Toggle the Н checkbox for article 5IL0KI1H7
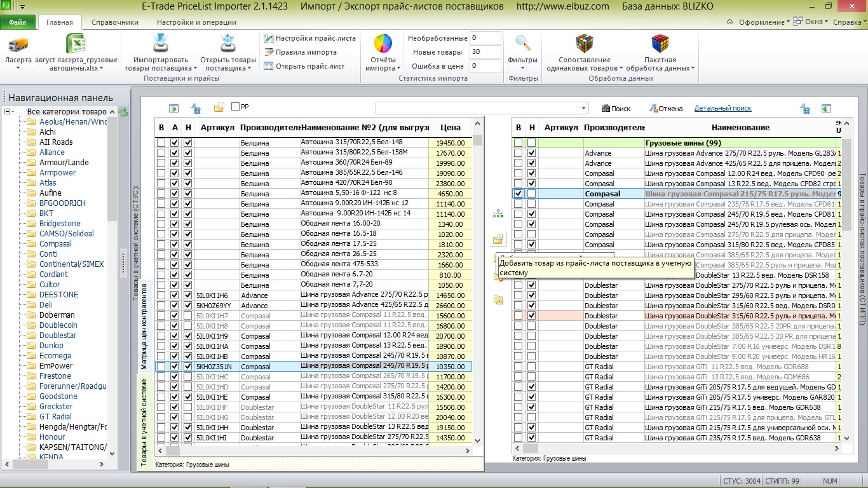868x488 pixels. (187, 316)
